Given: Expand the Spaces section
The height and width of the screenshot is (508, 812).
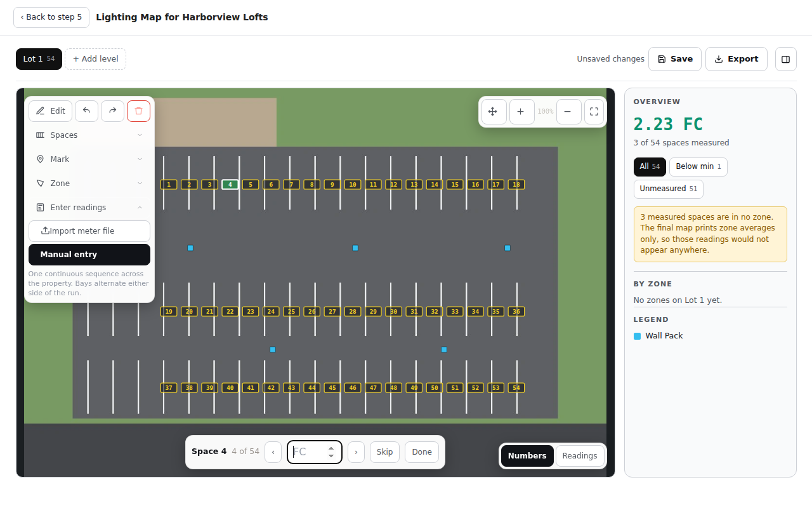Looking at the screenshot, I should (89, 135).
